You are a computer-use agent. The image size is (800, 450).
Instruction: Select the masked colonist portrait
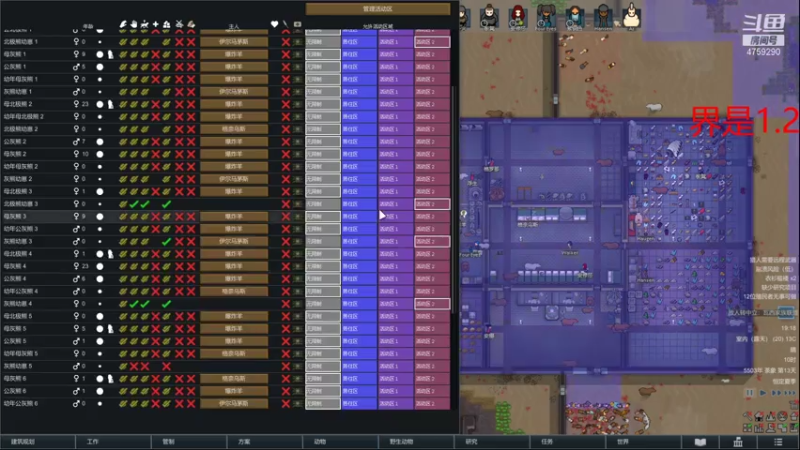click(574, 16)
